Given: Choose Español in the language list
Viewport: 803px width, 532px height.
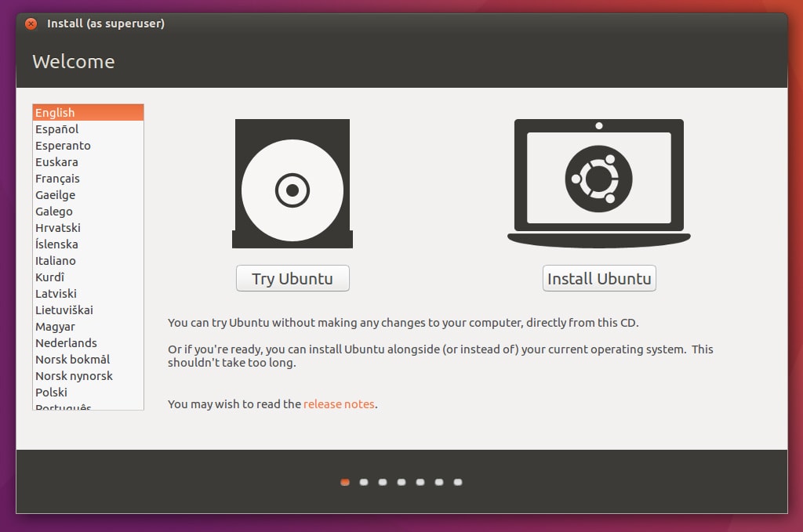Looking at the screenshot, I should click(x=56, y=128).
